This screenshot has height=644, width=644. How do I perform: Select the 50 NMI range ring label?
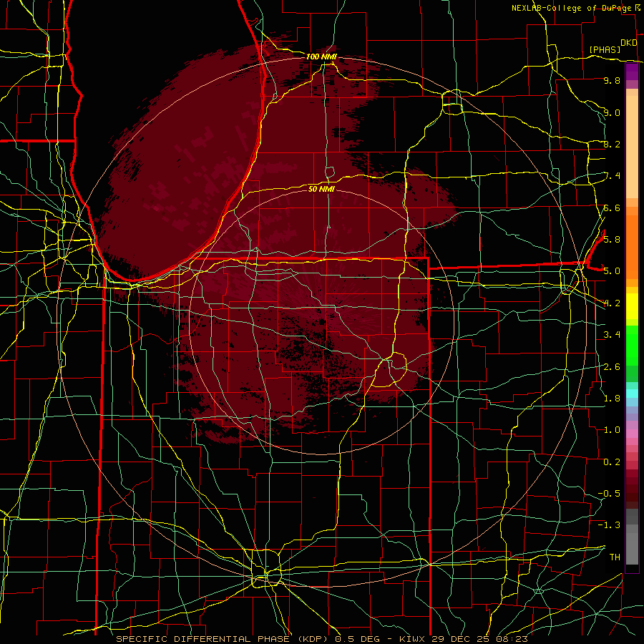(321, 189)
